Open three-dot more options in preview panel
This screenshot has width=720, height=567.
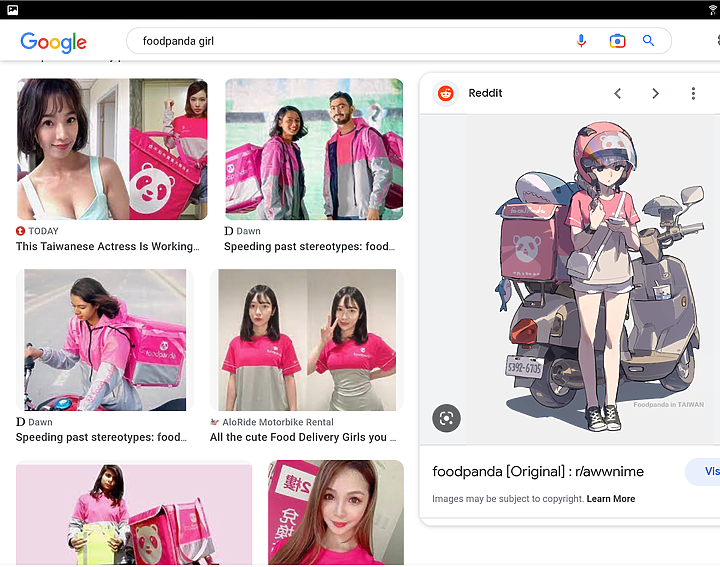pos(693,94)
